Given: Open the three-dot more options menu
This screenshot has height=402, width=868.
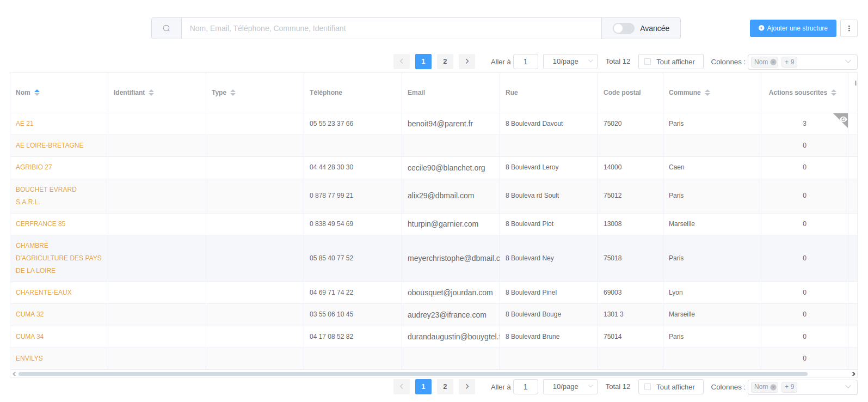Looking at the screenshot, I should 849,28.
